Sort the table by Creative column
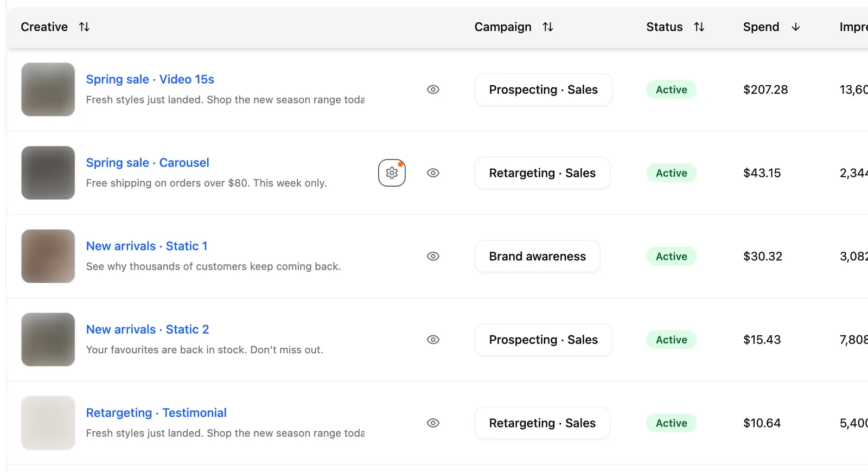 point(84,27)
